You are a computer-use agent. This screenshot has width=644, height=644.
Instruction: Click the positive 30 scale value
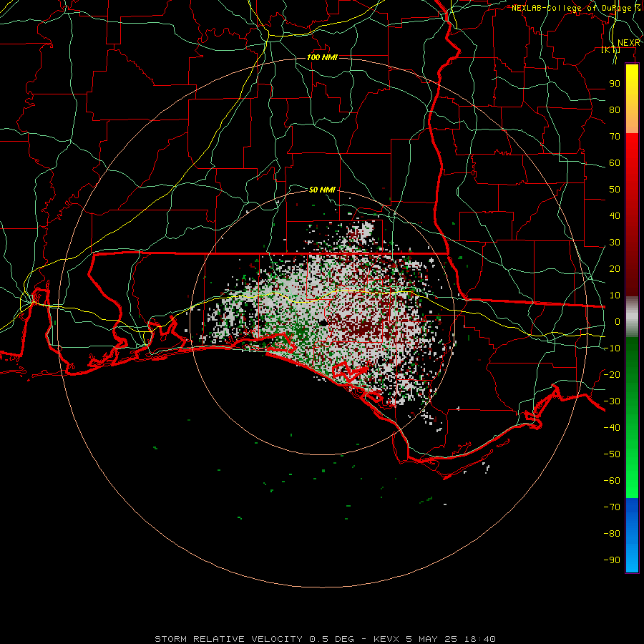(615, 243)
